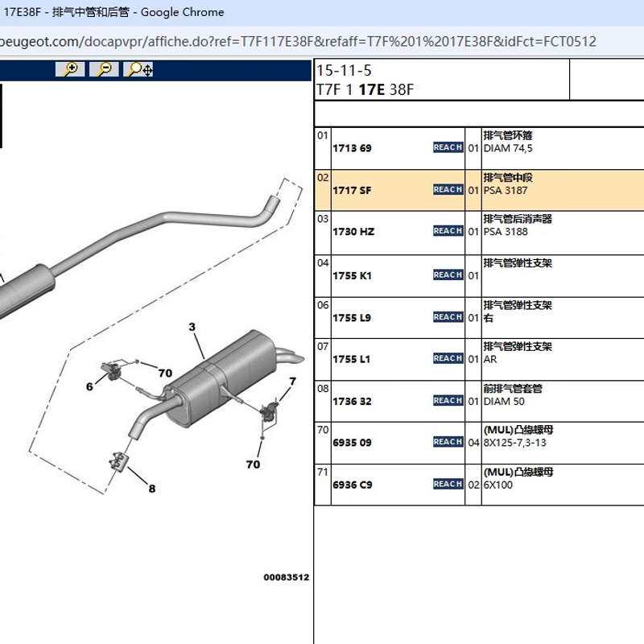Click row index 71 in parts table
Screen dimensions: 644x644
[x=323, y=473]
